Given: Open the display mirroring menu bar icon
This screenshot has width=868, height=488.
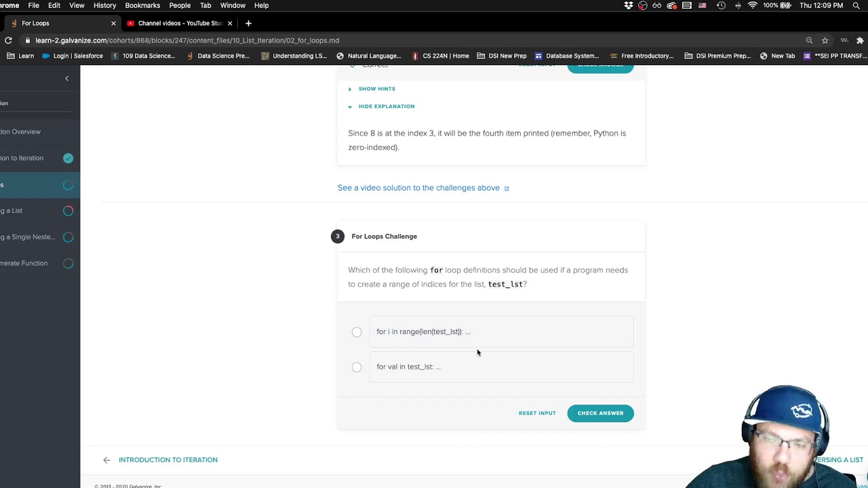Looking at the screenshot, I should [x=687, y=5].
